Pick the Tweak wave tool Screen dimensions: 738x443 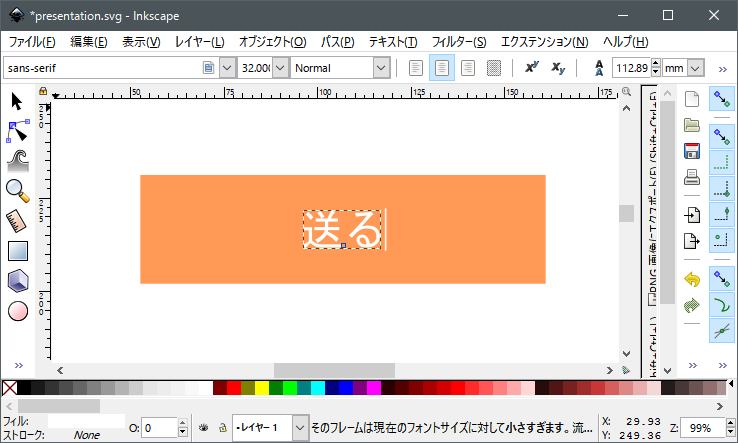[x=18, y=161]
